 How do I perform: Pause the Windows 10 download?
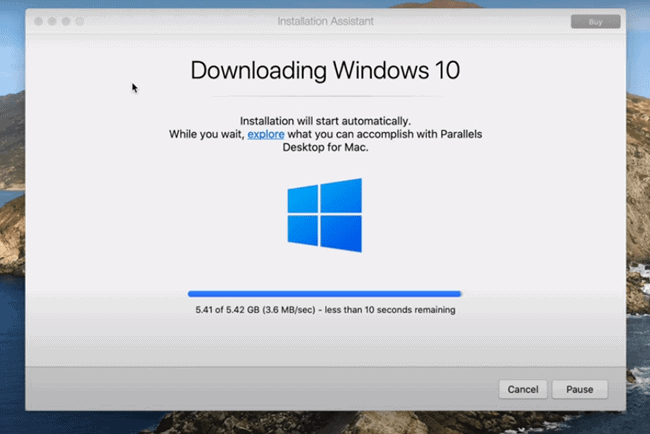[x=580, y=389]
